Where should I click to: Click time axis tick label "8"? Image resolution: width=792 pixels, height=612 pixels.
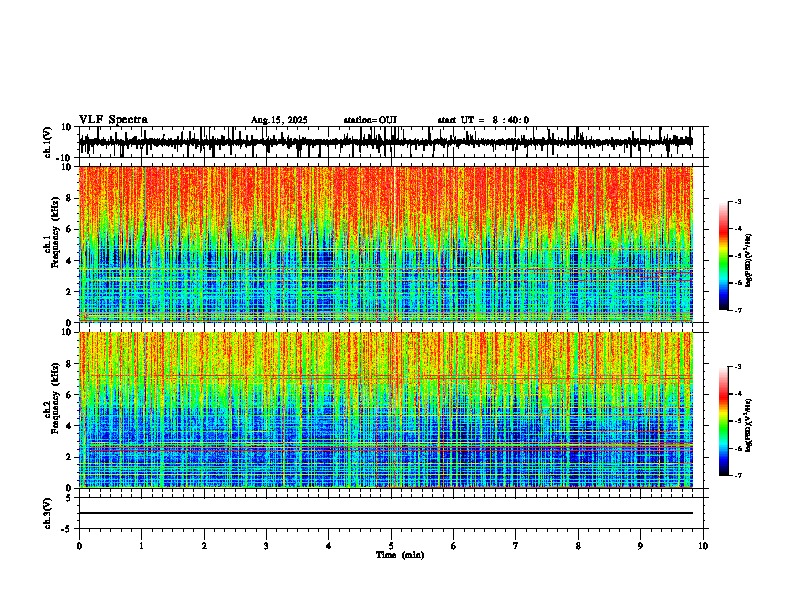click(x=578, y=546)
